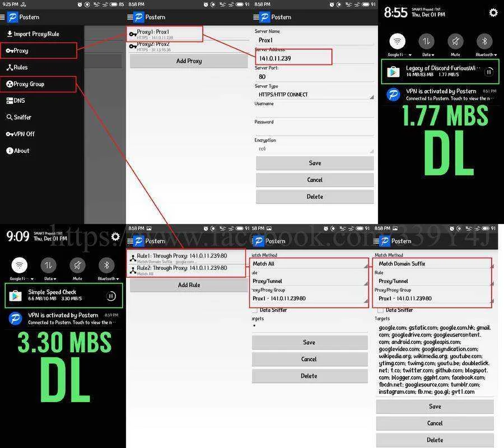
Task: Toggle Mute in the 9:09 quick settings
Action: [77, 265]
